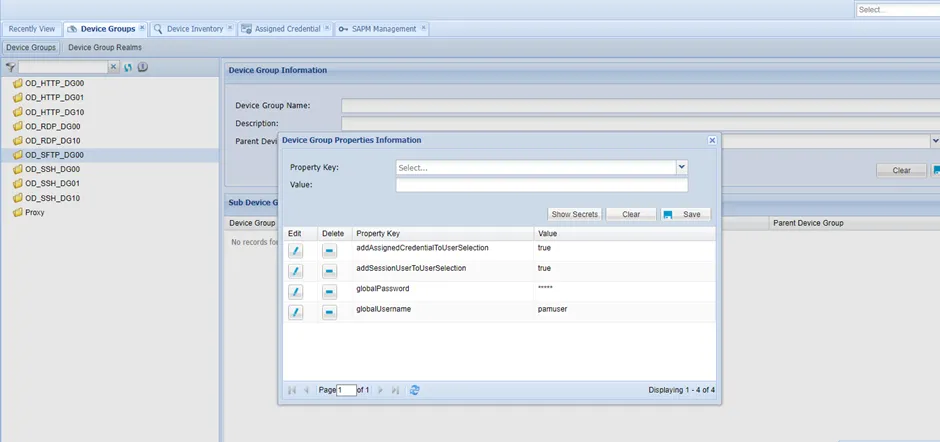
Task: Click the page number input box
Action: pos(347,390)
